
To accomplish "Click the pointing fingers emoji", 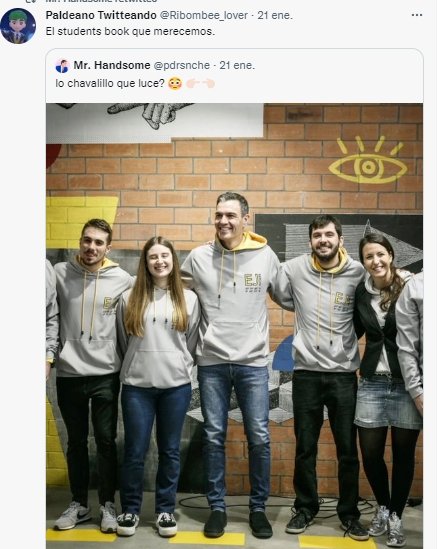I will point(200,84).
